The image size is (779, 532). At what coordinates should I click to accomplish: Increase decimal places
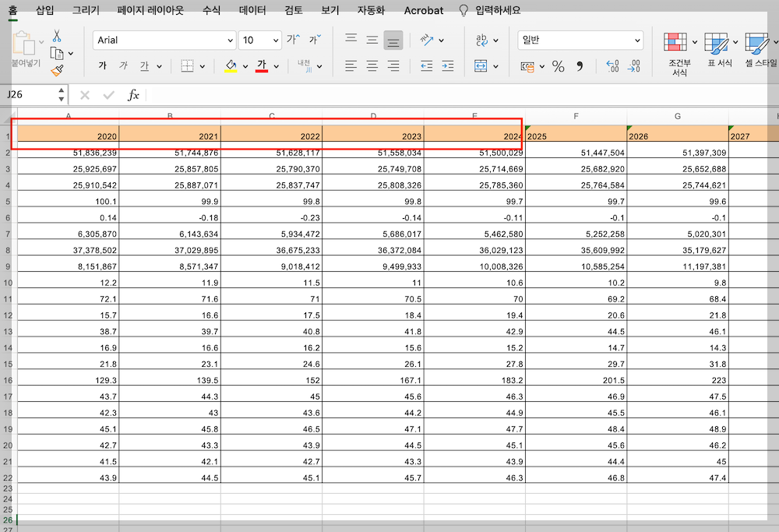click(x=612, y=66)
